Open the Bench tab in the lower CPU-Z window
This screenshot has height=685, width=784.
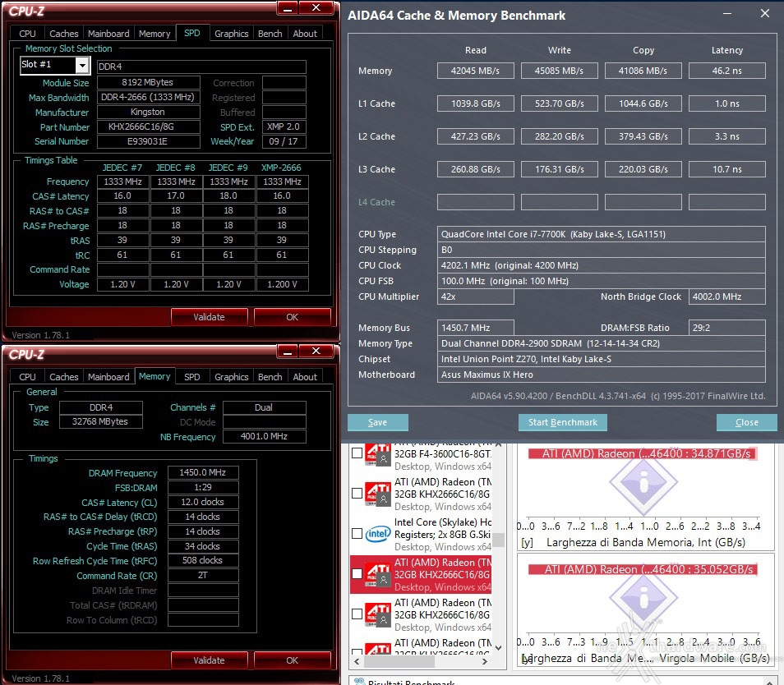270,377
